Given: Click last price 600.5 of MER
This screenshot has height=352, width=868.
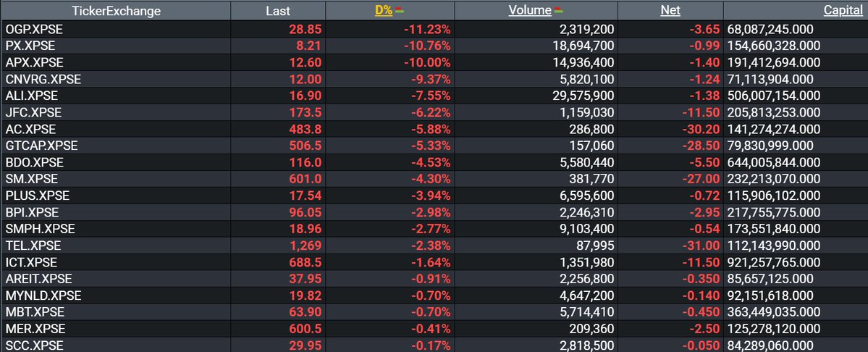Looking at the screenshot, I should 305,329.
